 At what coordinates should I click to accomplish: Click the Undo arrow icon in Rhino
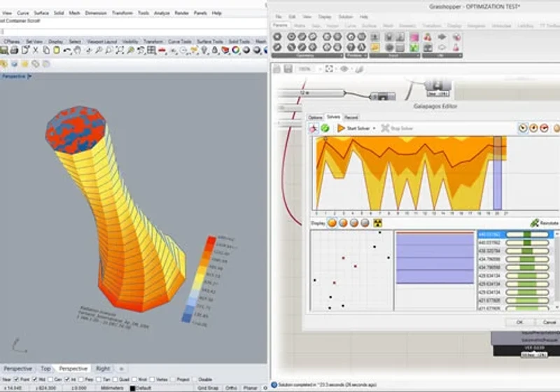(x=66, y=50)
